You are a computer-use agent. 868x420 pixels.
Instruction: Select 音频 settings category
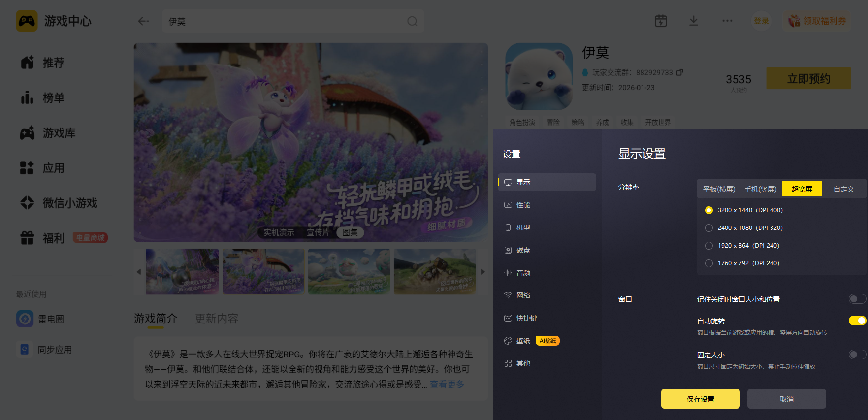point(547,273)
